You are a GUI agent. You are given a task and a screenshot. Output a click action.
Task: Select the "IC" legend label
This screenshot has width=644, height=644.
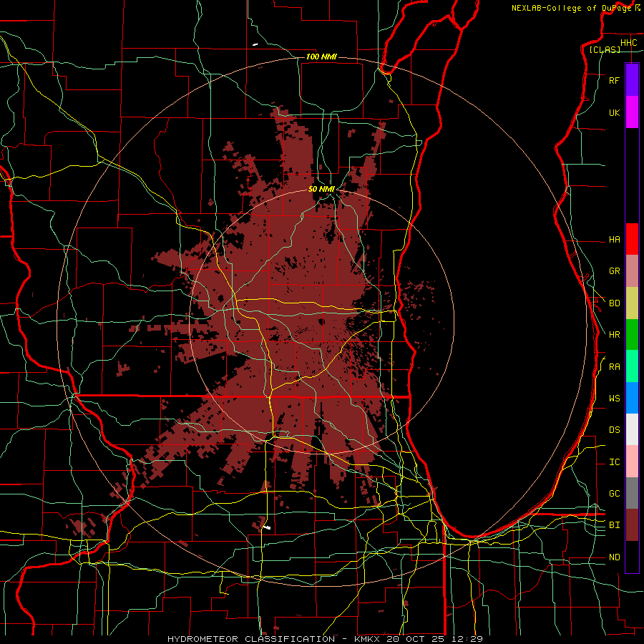pos(614,462)
